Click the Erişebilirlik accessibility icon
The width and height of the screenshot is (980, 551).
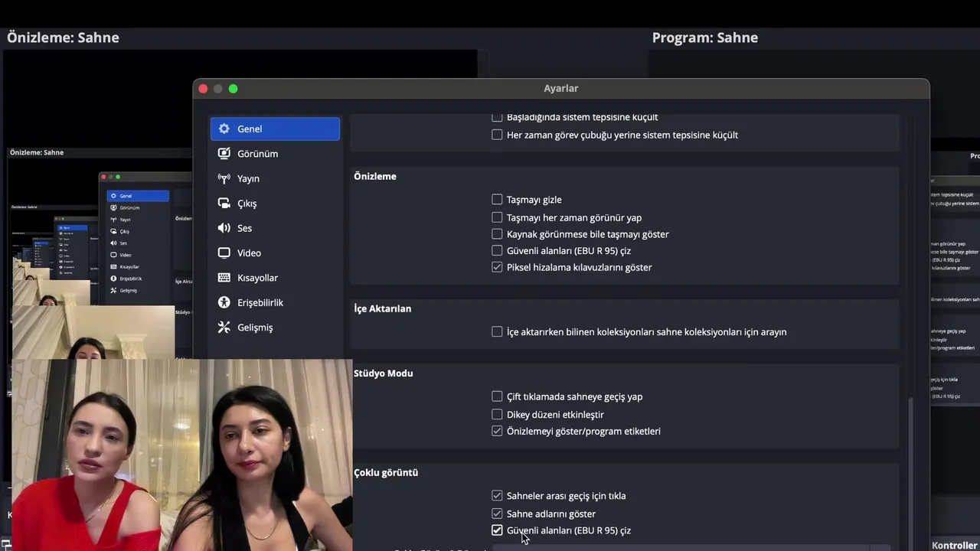[224, 302]
